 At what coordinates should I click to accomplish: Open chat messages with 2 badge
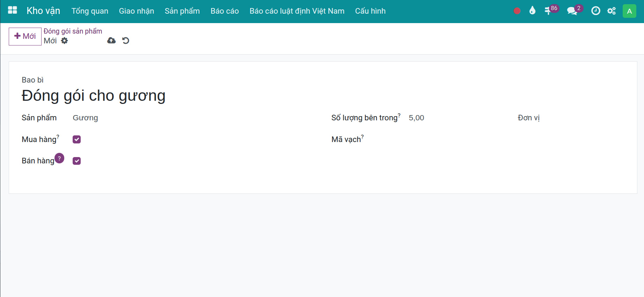coord(572,11)
